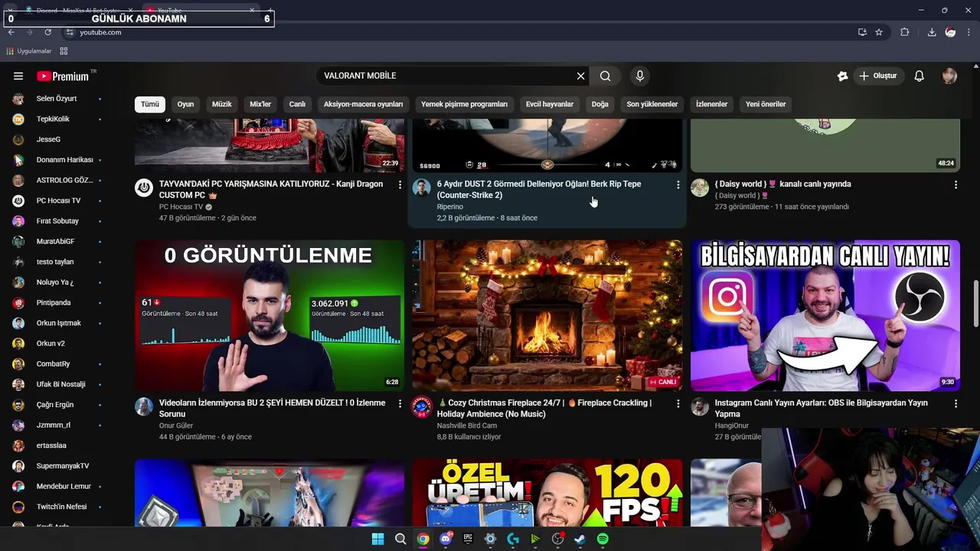The width and height of the screenshot is (980, 551).
Task: Open Pintipanda subscription in sidebar
Action: (57, 302)
